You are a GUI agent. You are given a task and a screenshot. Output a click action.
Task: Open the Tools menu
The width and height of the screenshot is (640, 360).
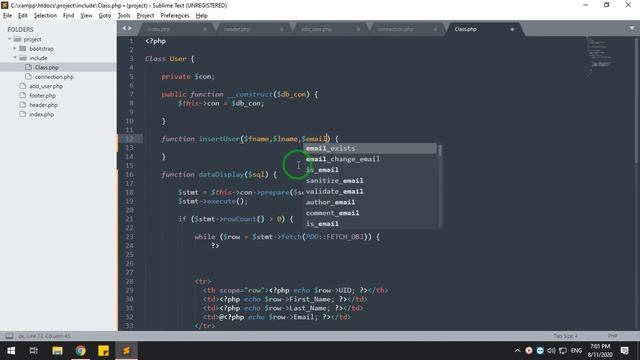[x=124, y=16]
